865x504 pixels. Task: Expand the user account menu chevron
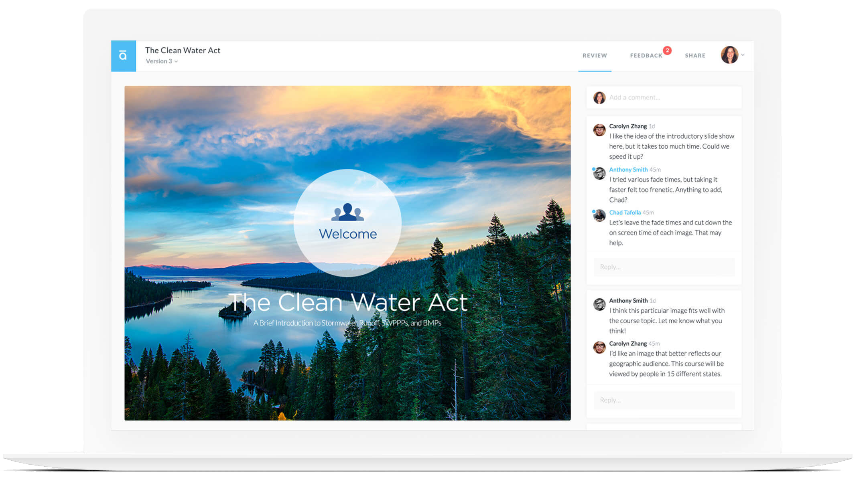pyautogui.click(x=743, y=55)
